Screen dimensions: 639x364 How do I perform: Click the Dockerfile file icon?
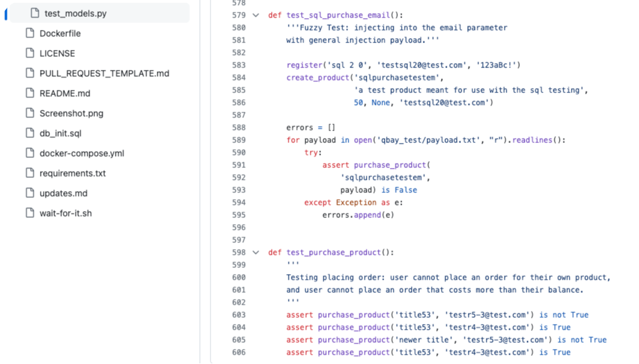click(29, 33)
